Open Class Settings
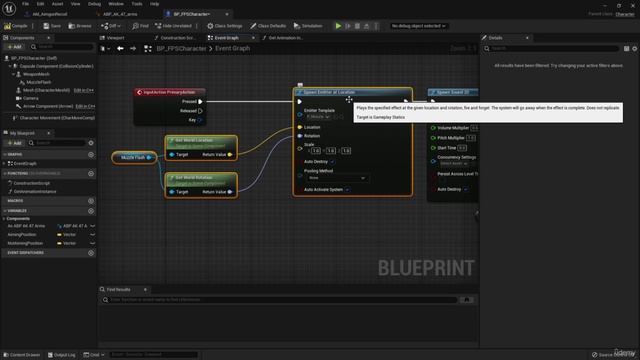This screenshot has width=640, height=360. point(224,26)
